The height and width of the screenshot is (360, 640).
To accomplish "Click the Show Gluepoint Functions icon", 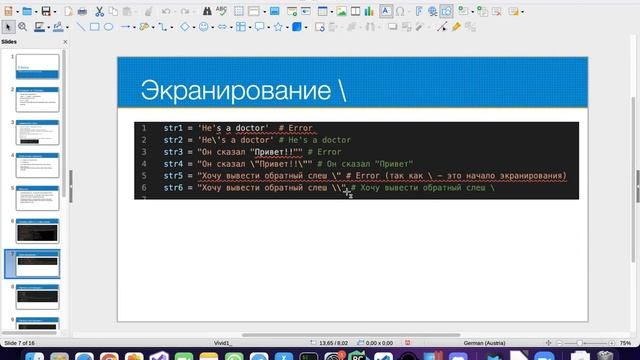I will coord(456,27).
